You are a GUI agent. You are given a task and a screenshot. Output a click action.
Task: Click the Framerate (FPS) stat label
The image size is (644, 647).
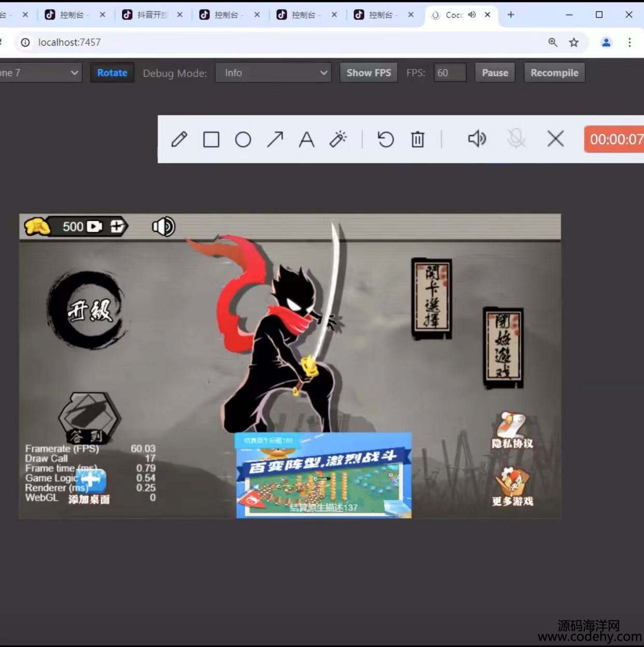[x=62, y=448]
